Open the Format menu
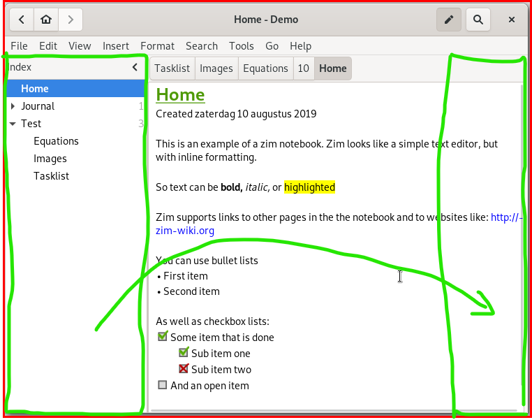 pyautogui.click(x=157, y=46)
